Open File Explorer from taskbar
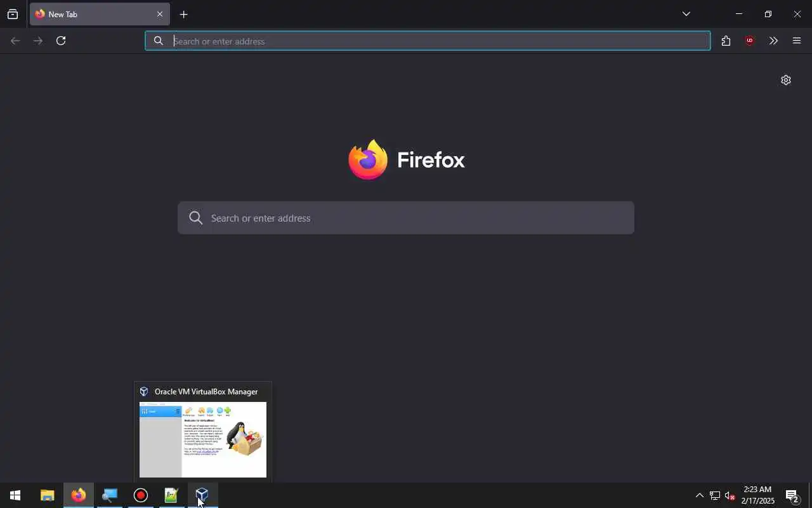The width and height of the screenshot is (812, 508). [x=47, y=495]
